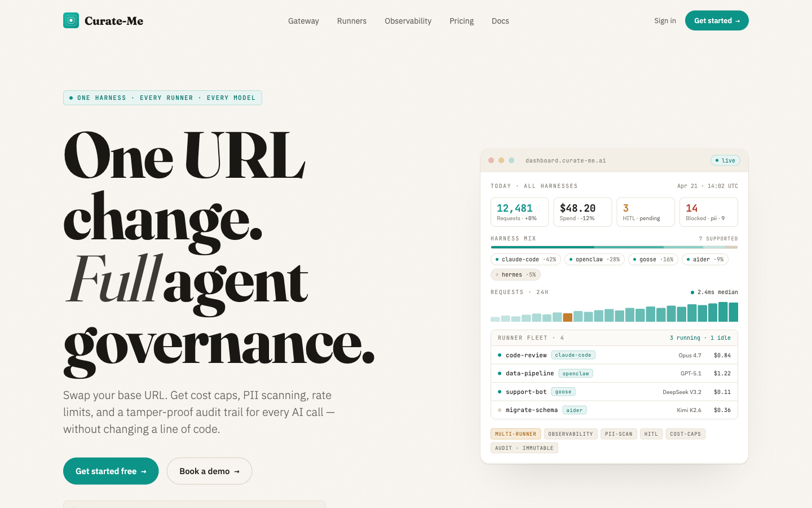Select the code-review runner row
Viewport: 812px width, 508px height.
point(614,356)
